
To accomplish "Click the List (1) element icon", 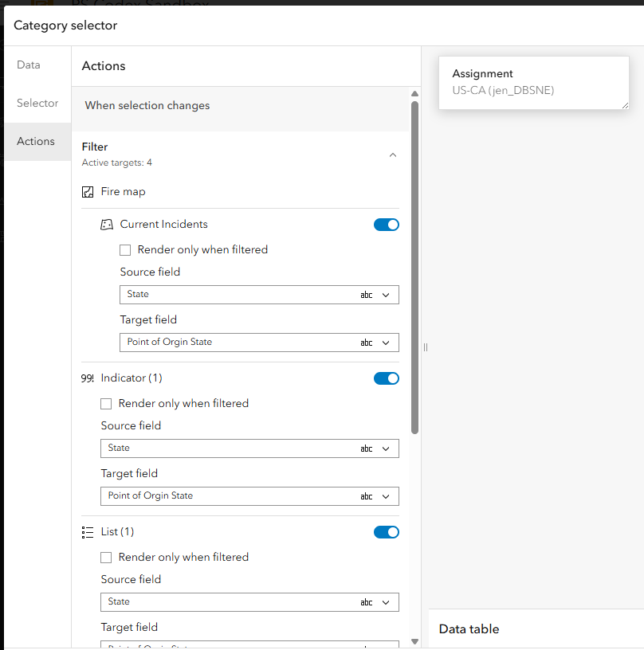I will (x=88, y=532).
